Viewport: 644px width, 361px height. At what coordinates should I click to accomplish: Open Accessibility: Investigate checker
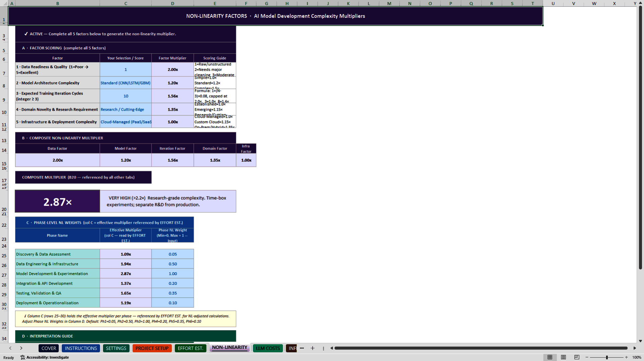point(45,357)
